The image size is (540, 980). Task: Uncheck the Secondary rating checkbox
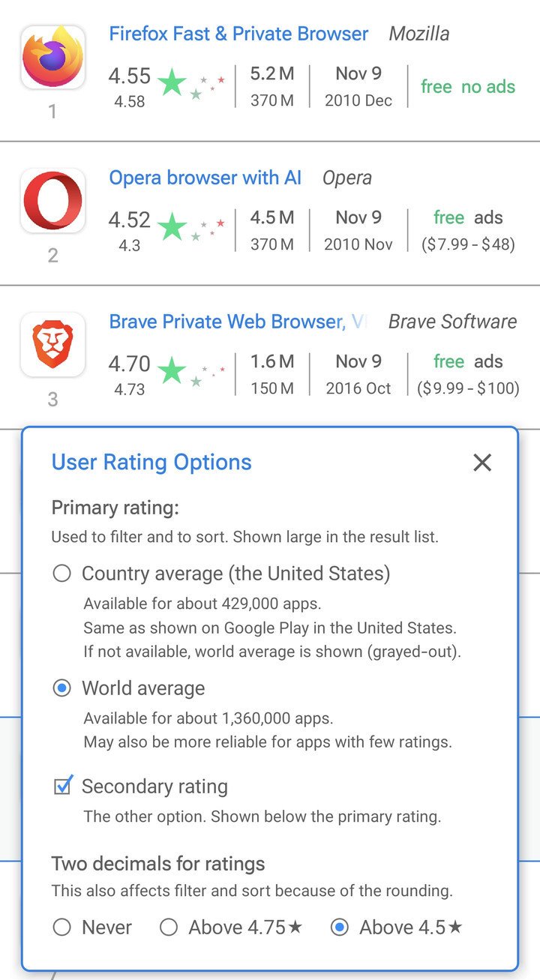point(63,787)
